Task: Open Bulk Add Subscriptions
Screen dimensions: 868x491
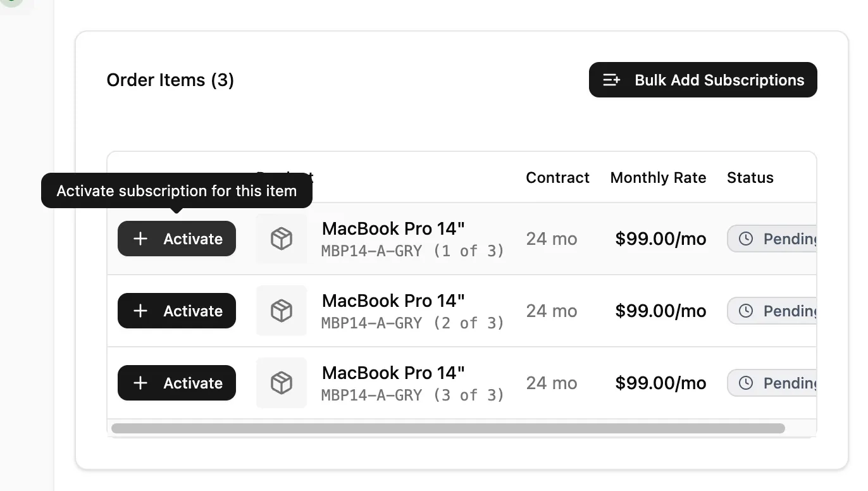Action: [702, 80]
